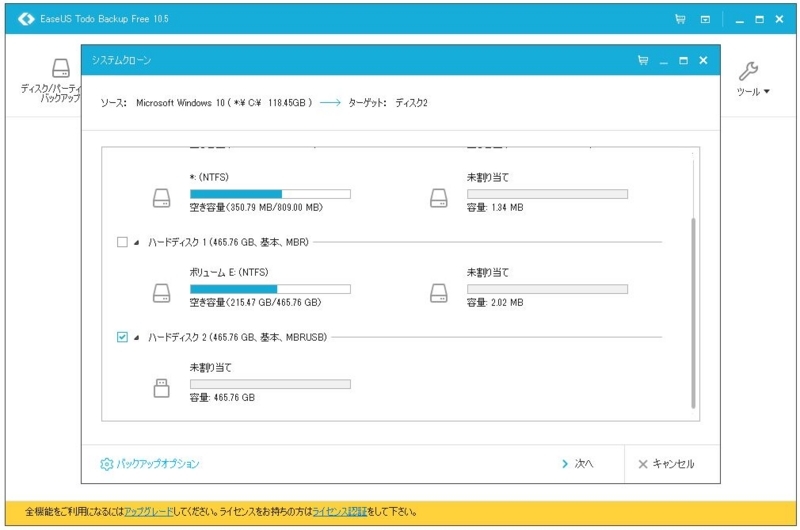Uncheck the ハードディスク 2 checkbox
This screenshot has width=800, height=530.
tap(122, 337)
